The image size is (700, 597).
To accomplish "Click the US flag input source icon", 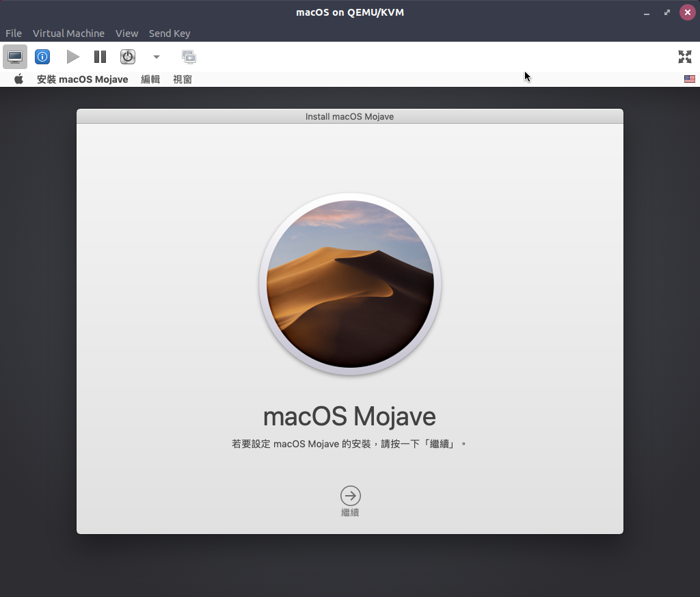I will 690,79.
